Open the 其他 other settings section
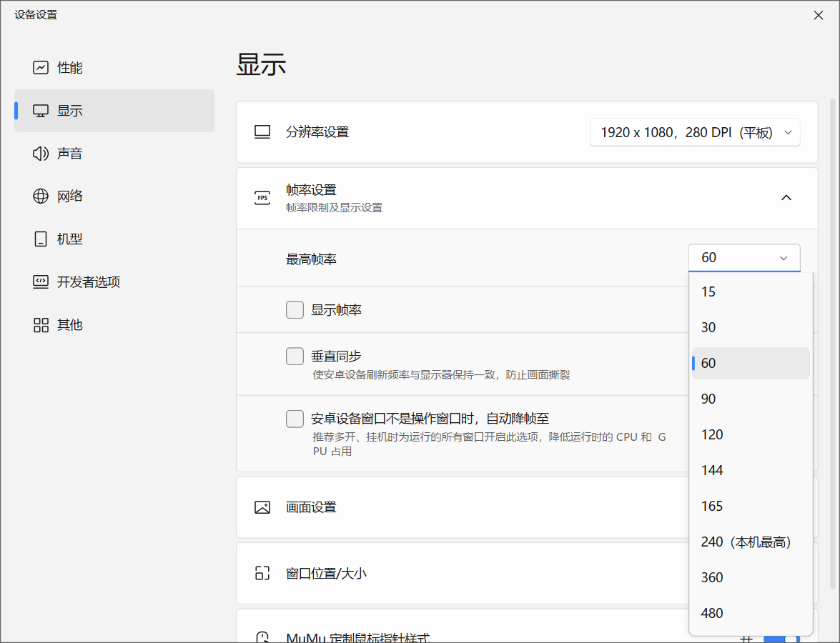The height and width of the screenshot is (643, 840). tap(114, 324)
